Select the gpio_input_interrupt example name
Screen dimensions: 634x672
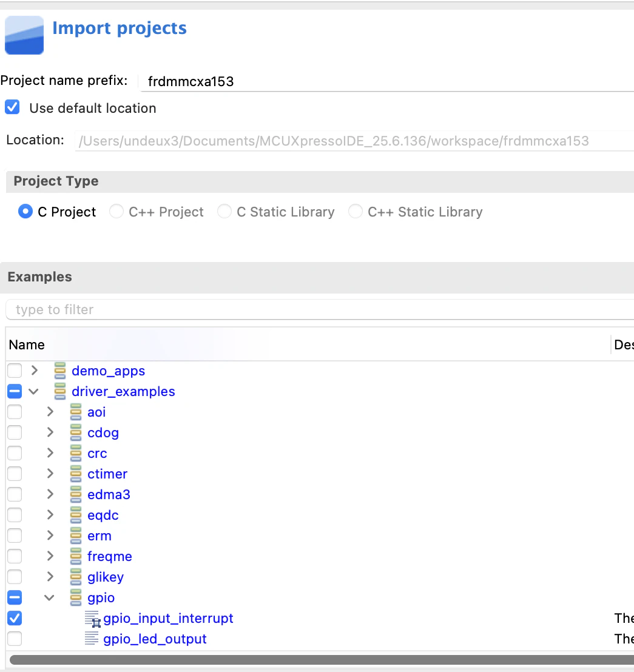pyautogui.click(x=168, y=619)
